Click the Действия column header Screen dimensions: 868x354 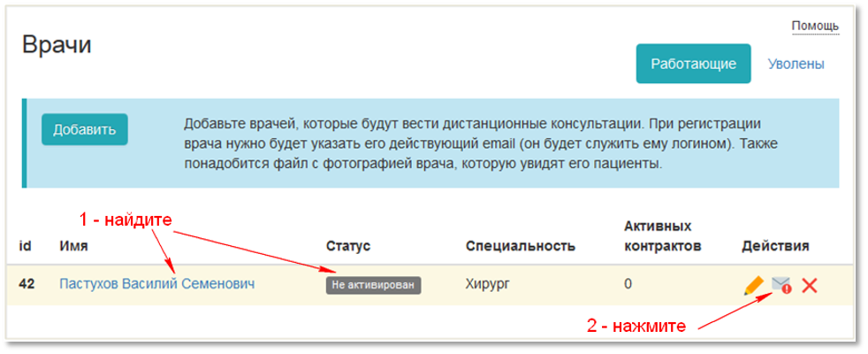[775, 245]
